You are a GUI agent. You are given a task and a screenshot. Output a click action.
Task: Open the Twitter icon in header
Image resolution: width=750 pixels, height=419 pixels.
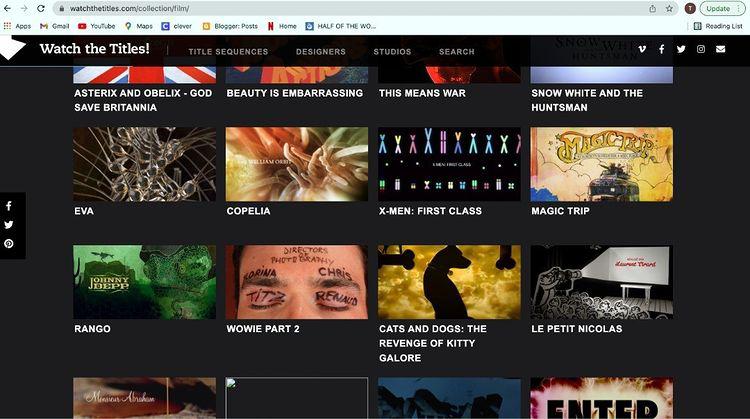point(681,49)
